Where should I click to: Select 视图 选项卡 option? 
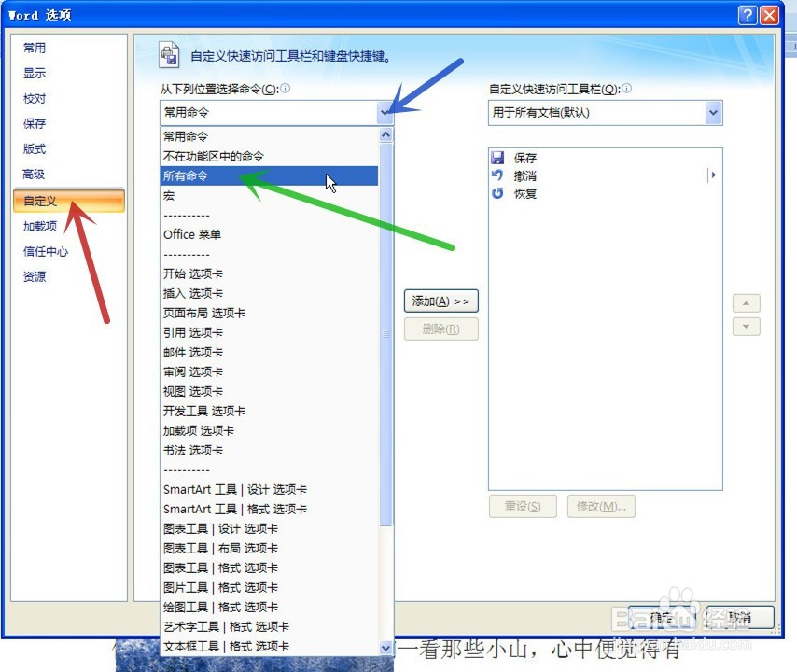pyautogui.click(x=269, y=391)
